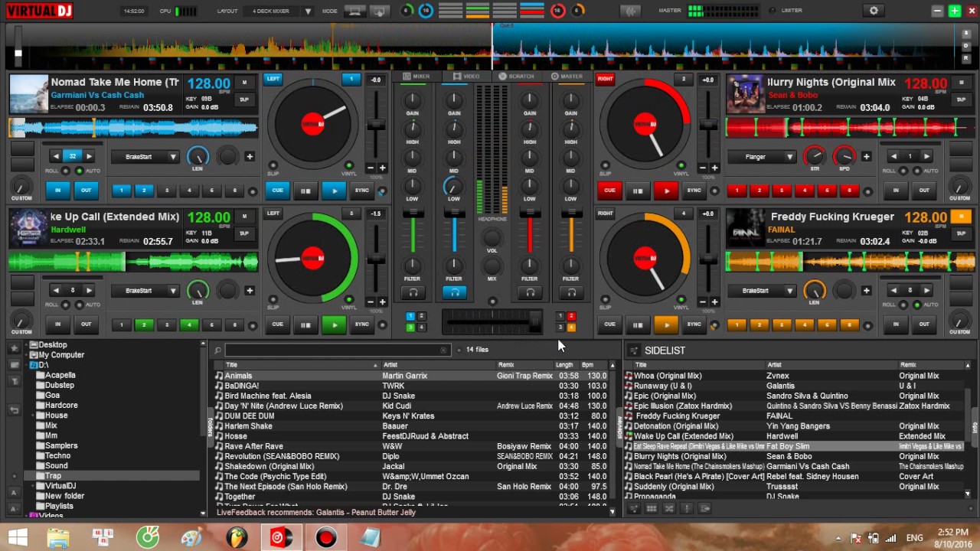Click headphone cue on green mixer channel
This screenshot has height=551, width=980.
tap(413, 292)
